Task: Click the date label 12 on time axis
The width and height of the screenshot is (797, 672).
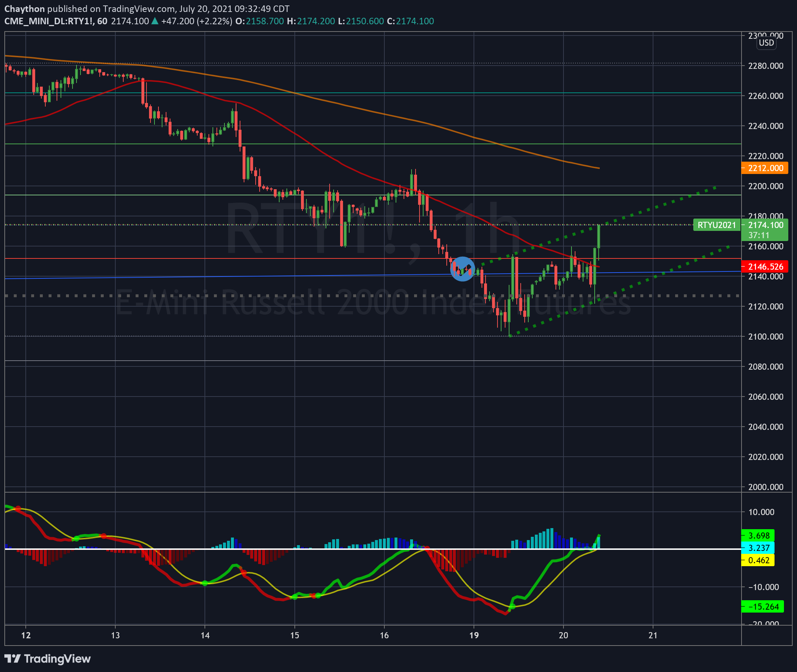Action: point(26,635)
